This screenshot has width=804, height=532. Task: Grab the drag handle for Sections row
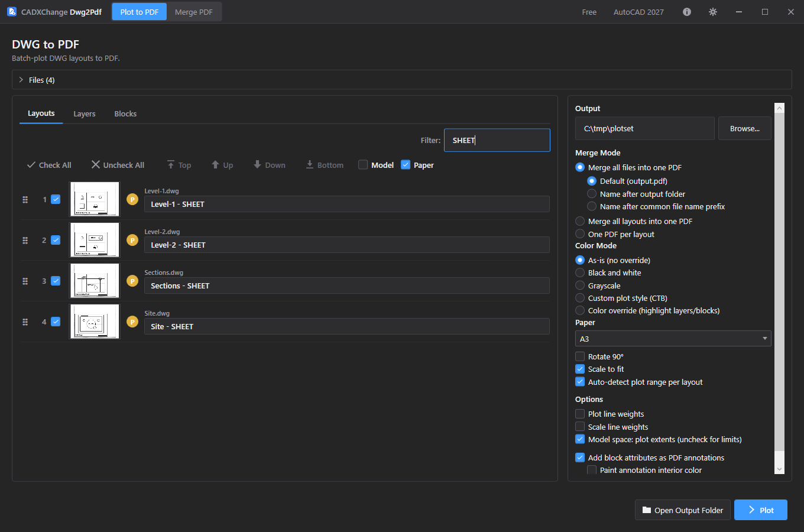(25, 281)
